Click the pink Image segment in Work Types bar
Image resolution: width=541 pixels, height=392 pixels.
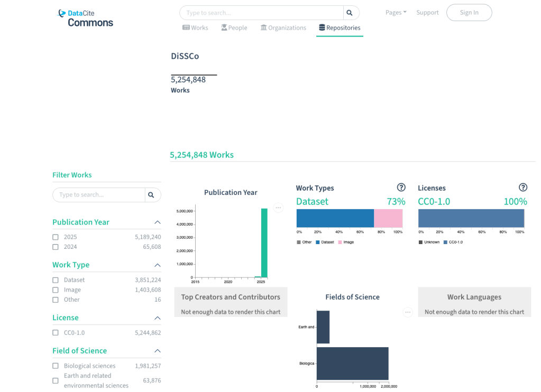coord(388,218)
